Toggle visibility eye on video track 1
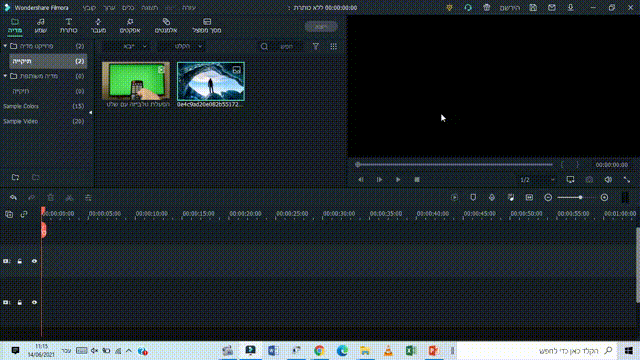Screen dimensions: 640x360 (x=34, y=302)
